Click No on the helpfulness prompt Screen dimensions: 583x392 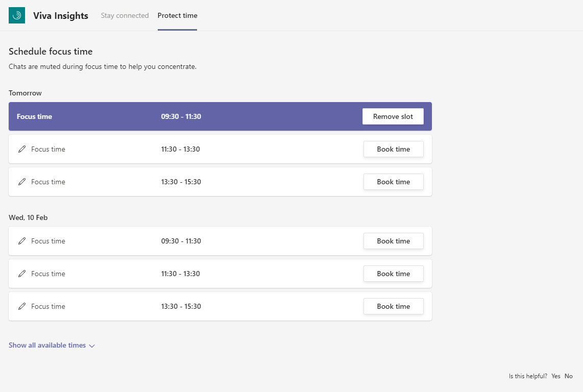click(x=568, y=376)
